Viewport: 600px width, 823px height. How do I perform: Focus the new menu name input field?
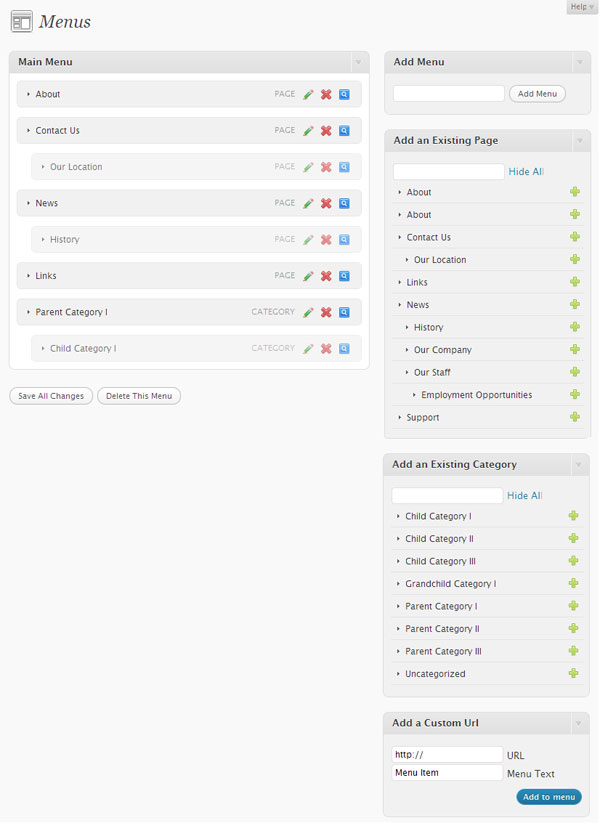tap(449, 94)
